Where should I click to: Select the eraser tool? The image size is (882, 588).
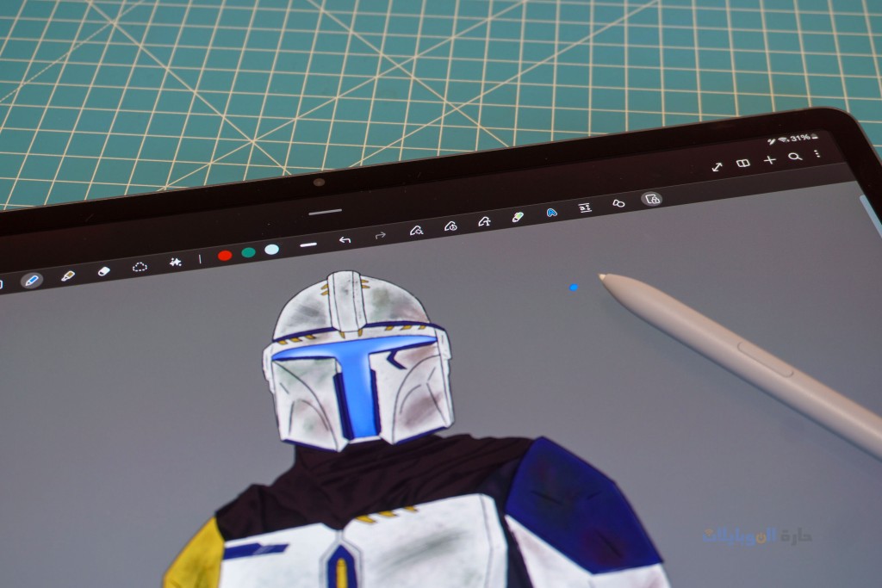tap(104, 271)
